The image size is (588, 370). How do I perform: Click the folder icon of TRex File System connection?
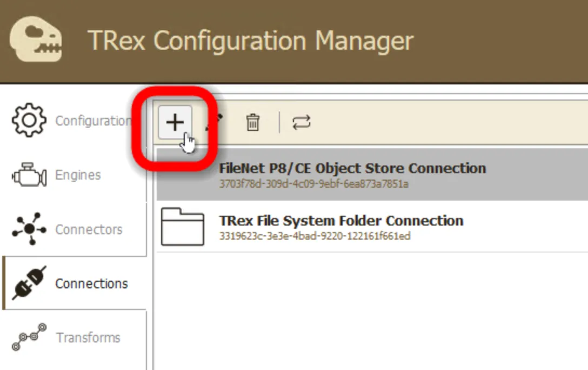(183, 227)
